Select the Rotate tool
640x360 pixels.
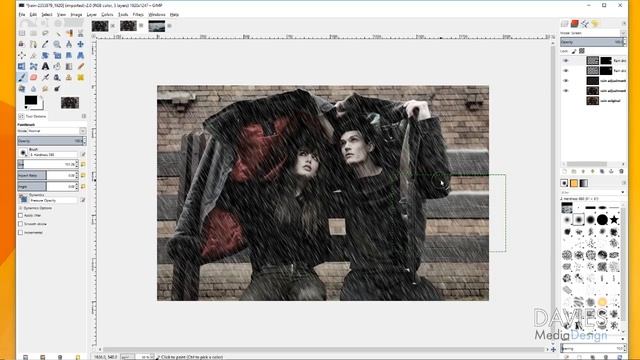point(45,55)
